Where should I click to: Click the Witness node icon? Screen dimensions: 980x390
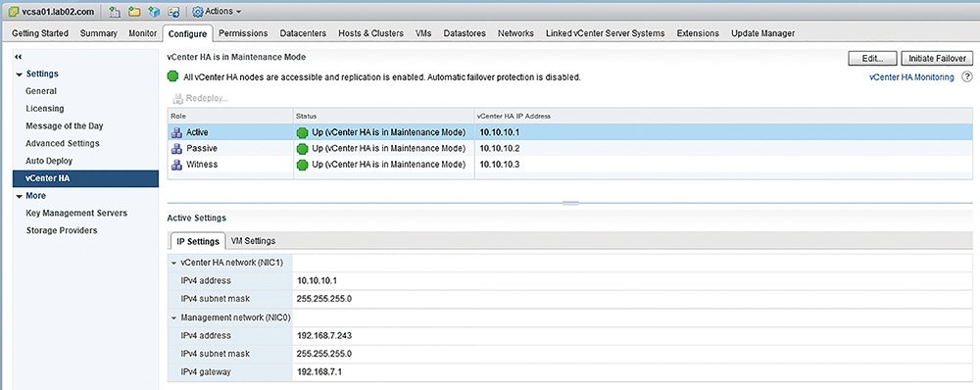pyautogui.click(x=176, y=165)
